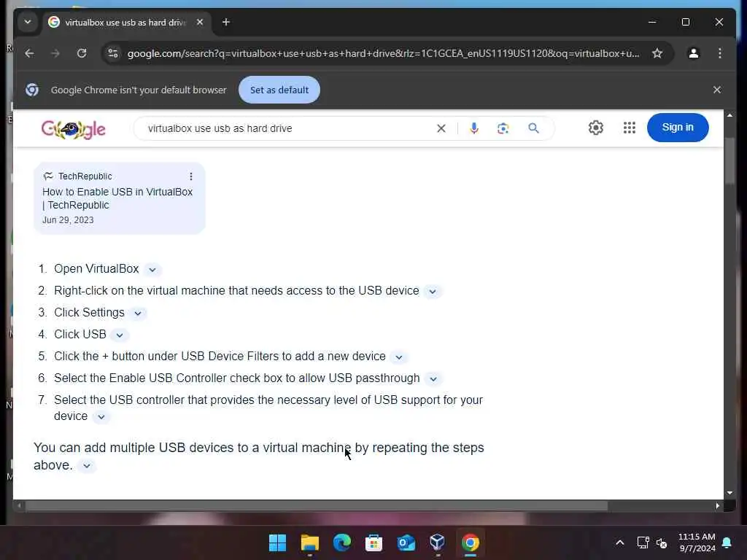The height and width of the screenshot is (560, 747).
Task: Open TechRepublic source card options menu
Action: pyautogui.click(x=191, y=176)
